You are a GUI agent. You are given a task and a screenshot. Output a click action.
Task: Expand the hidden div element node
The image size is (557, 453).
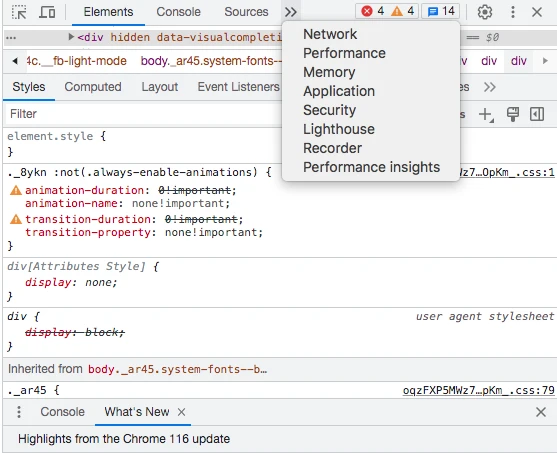pos(71,37)
